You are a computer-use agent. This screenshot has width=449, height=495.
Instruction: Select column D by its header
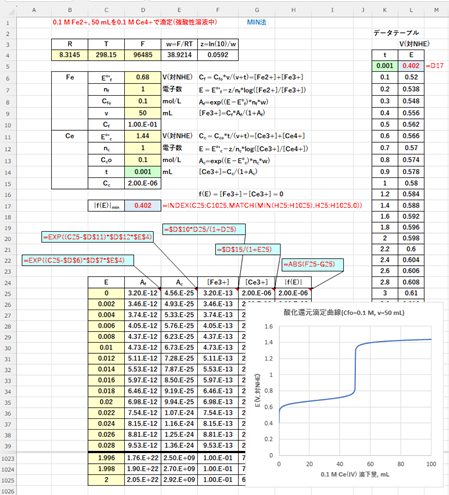click(143, 10)
